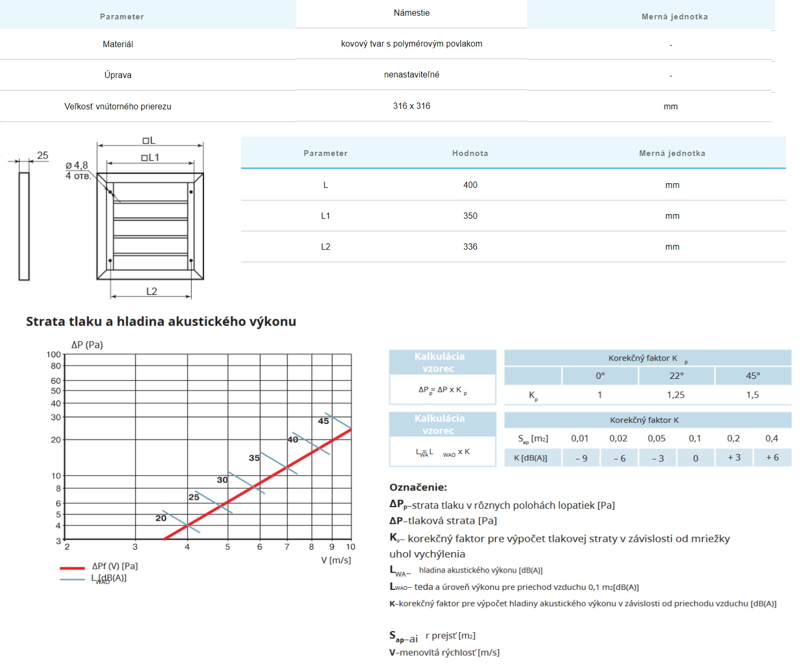Click the L value of 400
This screenshot has width=809, height=672.
click(470, 185)
